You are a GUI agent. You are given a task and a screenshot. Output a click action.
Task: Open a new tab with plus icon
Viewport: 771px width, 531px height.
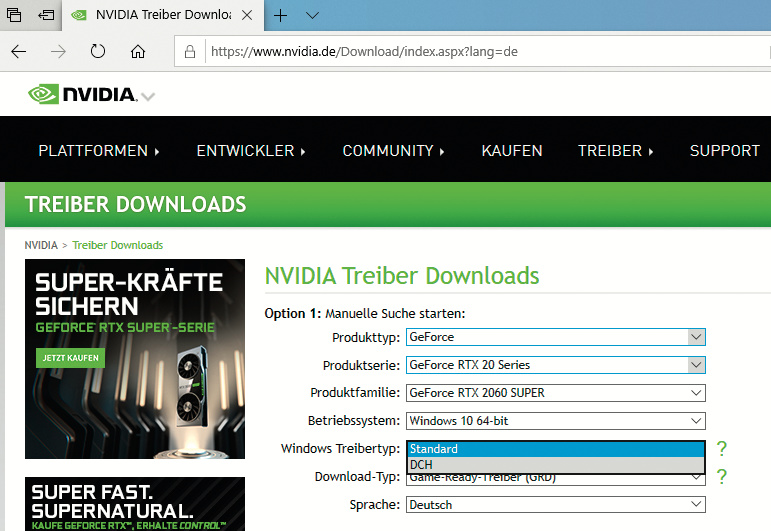pos(280,16)
